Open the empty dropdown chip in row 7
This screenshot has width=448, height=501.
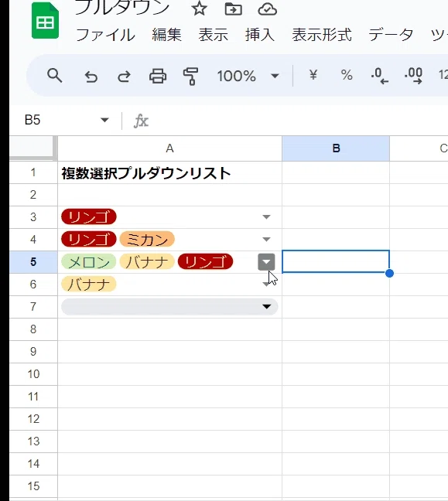pos(169,307)
